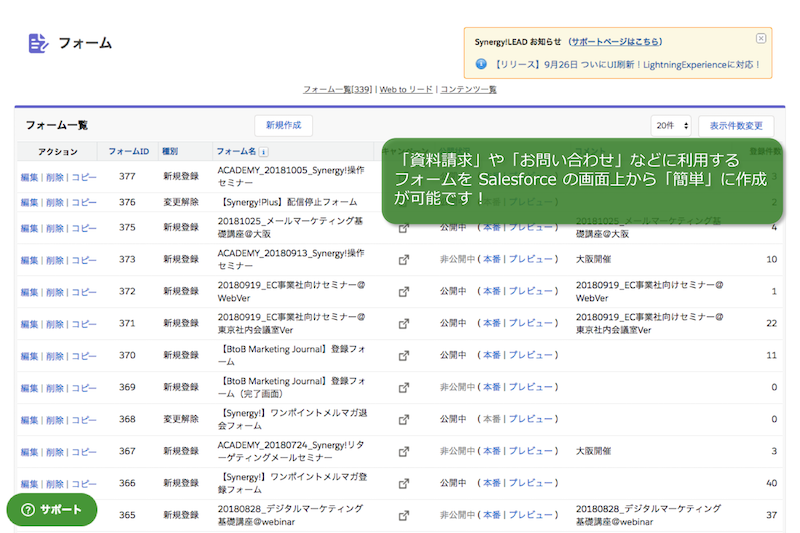800x533 pixels.
Task: Click 編集 for form 370
Action: pos(30,357)
